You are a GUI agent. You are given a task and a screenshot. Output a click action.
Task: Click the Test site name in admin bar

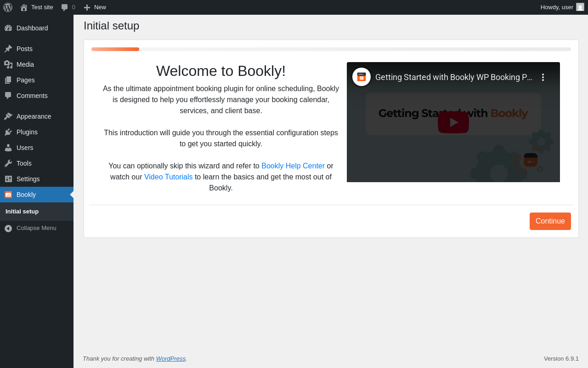point(42,7)
